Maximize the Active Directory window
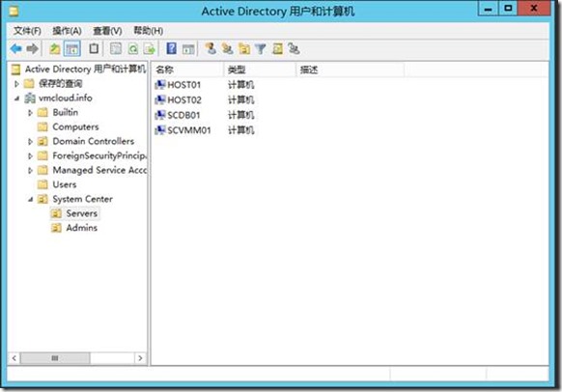Image resolution: width=562 pixels, height=392 pixels. click(508, 9)
